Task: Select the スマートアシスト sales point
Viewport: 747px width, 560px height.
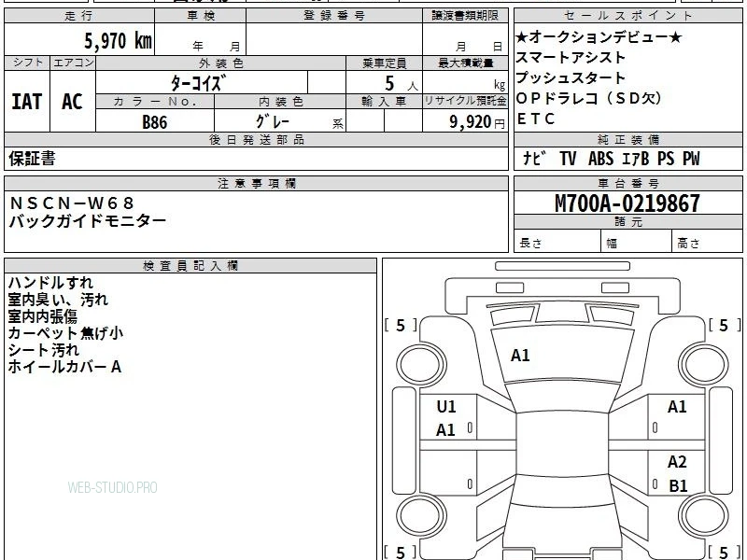Action: pos(571,58)
